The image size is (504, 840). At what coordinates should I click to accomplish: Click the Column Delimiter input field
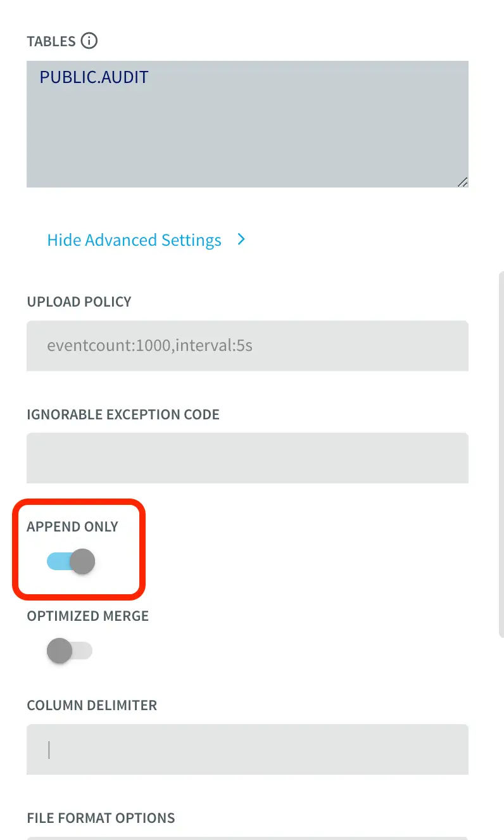pyautogui.click(x=247, y=749)
